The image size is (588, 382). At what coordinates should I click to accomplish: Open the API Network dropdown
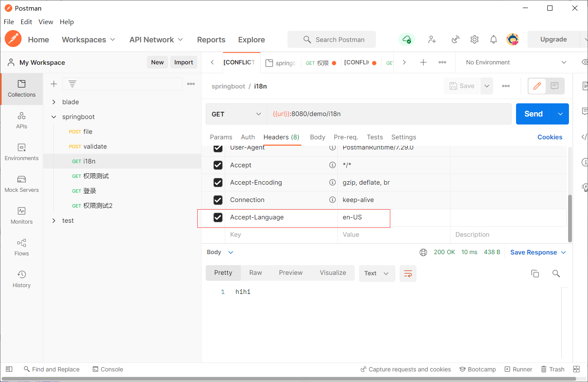[156, 39]
